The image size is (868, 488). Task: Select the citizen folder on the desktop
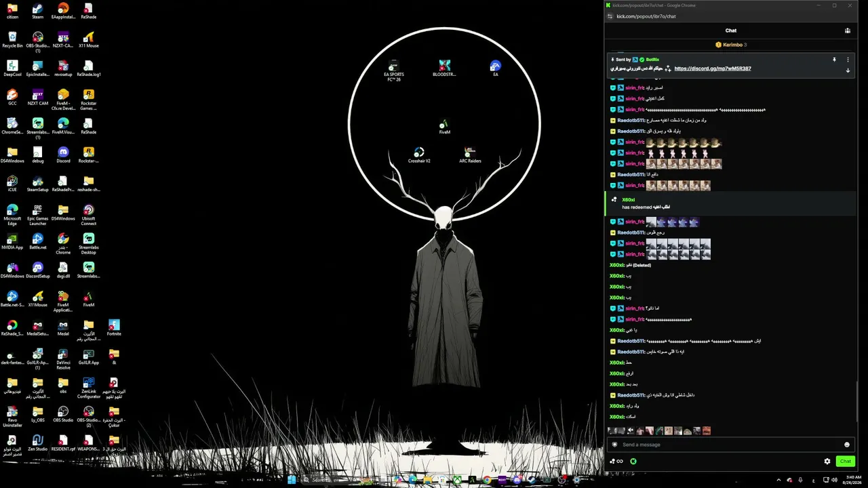12,12
